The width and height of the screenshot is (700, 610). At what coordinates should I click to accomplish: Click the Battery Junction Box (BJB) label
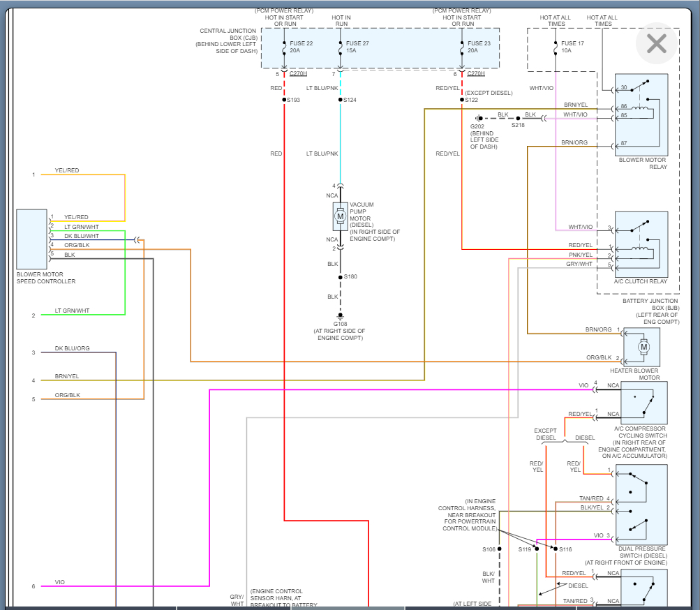[650, 308]
